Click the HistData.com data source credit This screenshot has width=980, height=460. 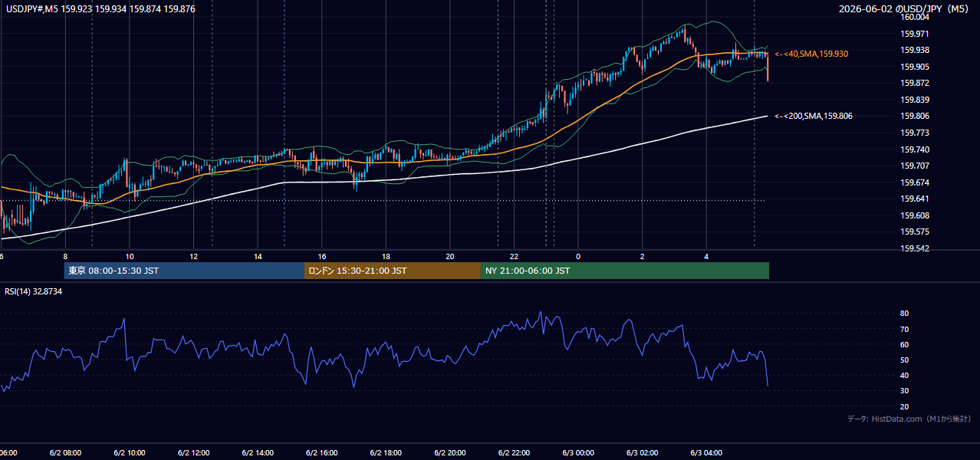[909, 419]
